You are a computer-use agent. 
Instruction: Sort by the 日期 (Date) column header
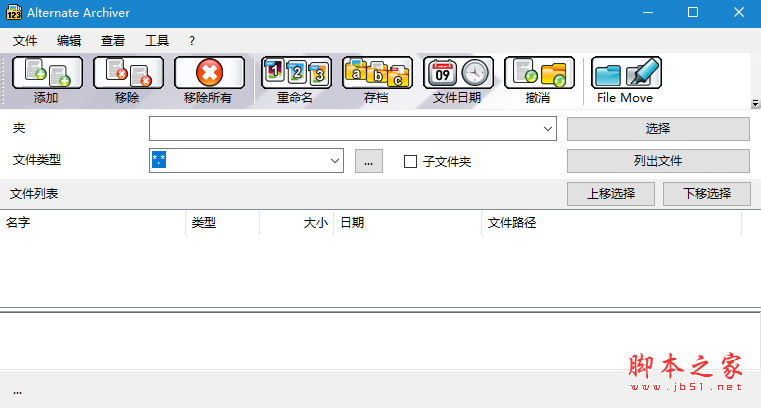pos(408,223)
